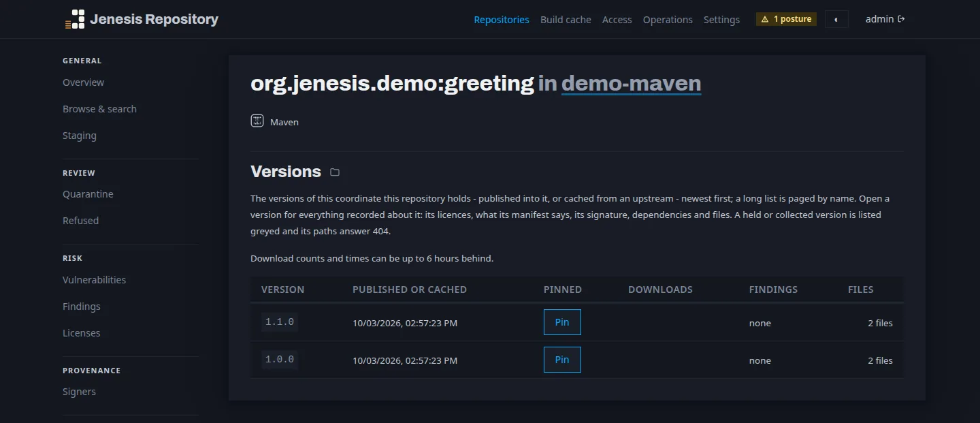Click the Pinned column header

point(563,289)
